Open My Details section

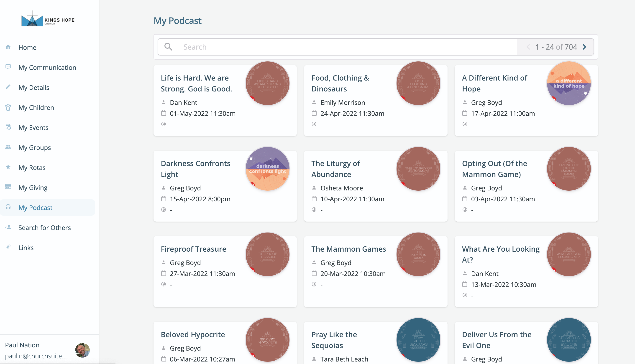(x=48, y=87)
